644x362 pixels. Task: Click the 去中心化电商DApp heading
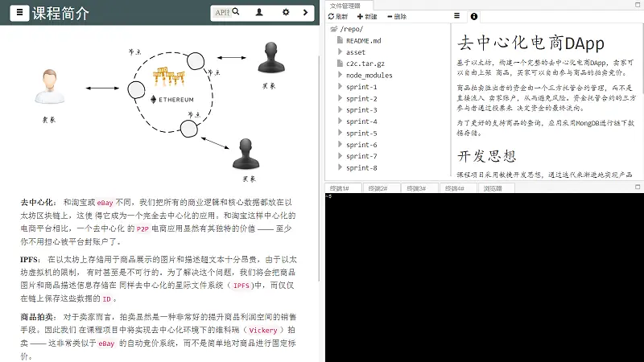coord(530,43)
